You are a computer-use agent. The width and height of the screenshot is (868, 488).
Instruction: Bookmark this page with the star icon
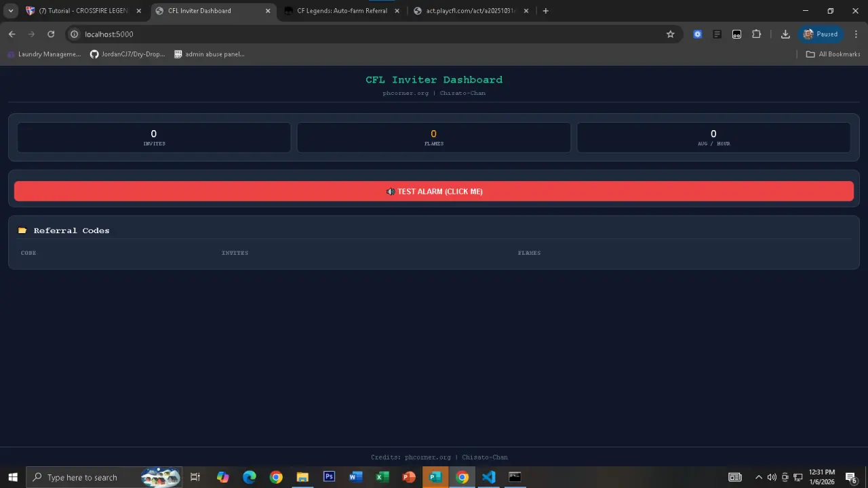pos(670,34)
